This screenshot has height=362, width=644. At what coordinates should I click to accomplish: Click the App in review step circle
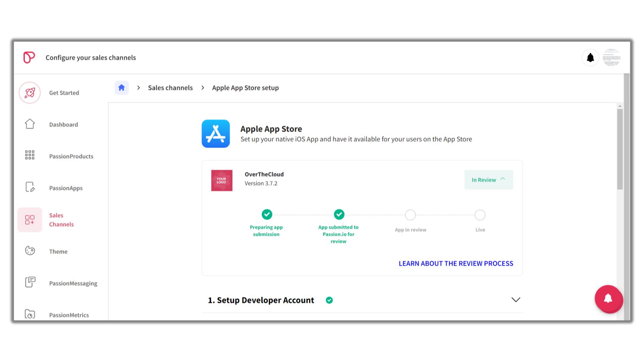410,215
